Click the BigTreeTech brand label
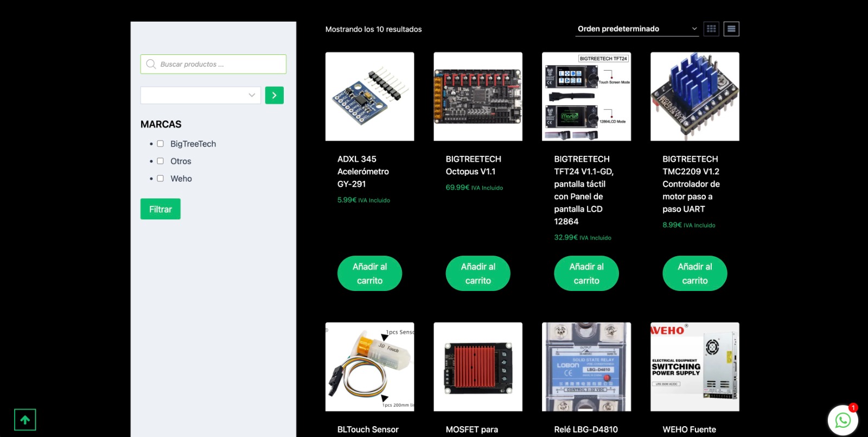The image size is (868, 437). coord(193,144)
